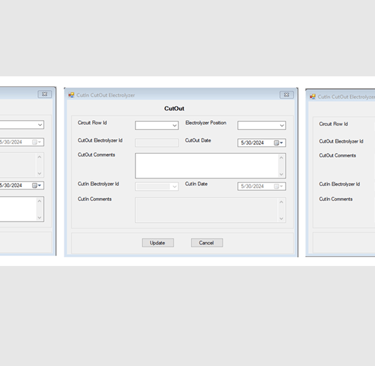Click CutIn Electrolyzer Id label in right window
375x366 pixels.
pos(339,184)
